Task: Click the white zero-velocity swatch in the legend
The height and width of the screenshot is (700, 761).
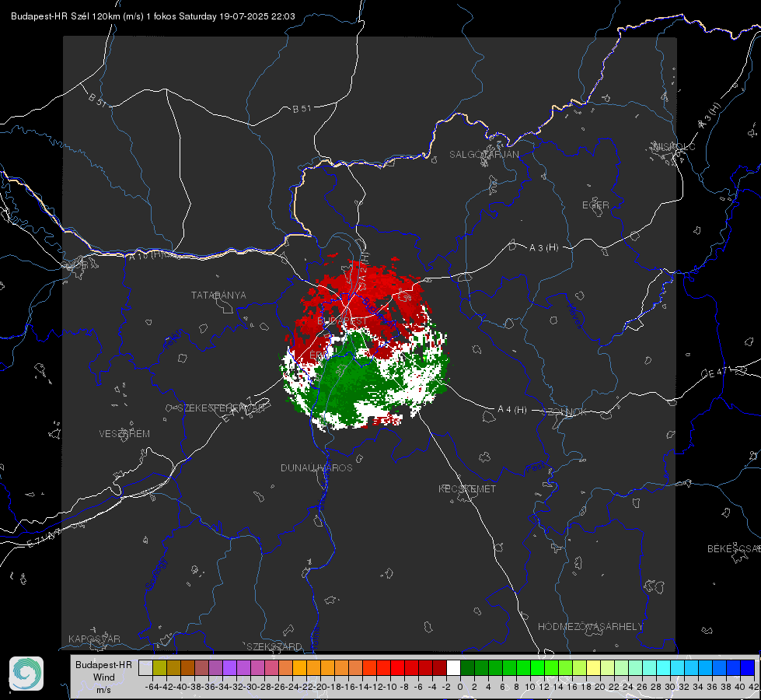Action: (x=453, y=667)
